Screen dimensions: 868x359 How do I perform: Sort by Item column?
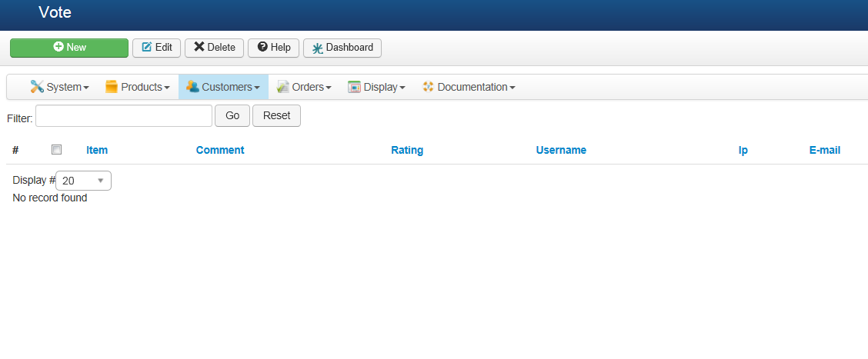(97, 150)
